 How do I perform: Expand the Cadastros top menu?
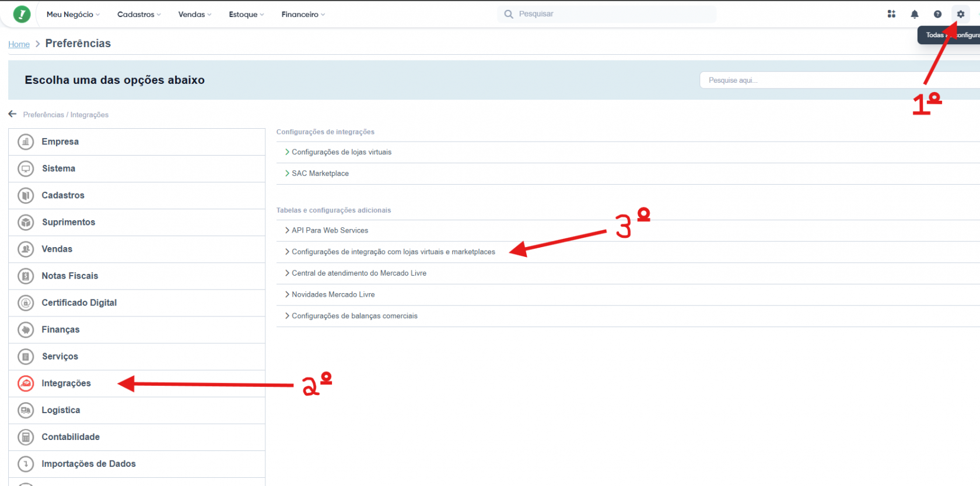(x=139, y=14)
